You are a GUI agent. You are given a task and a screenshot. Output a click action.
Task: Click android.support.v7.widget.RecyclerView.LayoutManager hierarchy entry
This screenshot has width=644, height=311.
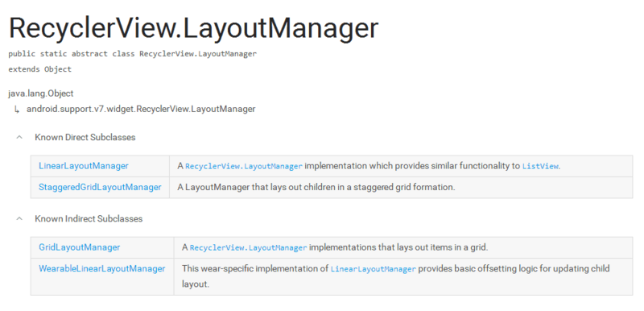point(141,109)
